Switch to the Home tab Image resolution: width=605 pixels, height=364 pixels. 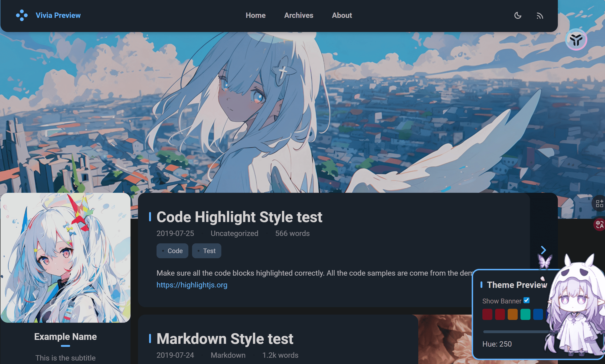click(x=256, y=15)
